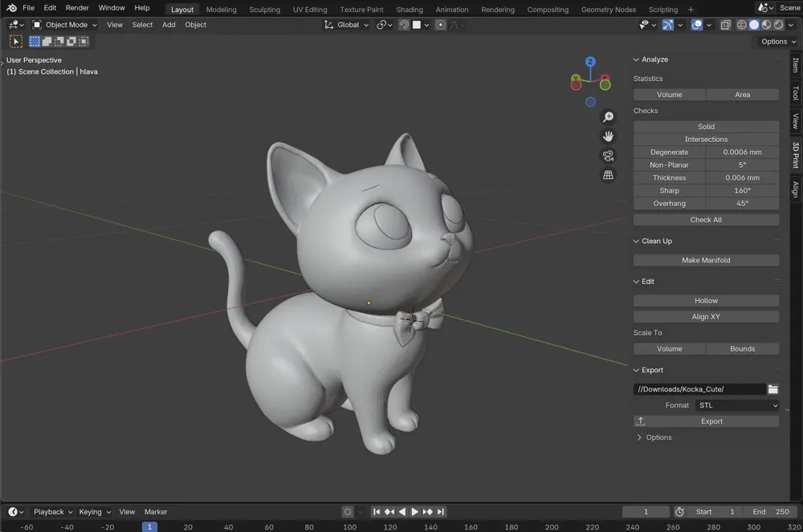Open the Keying dropdown in timeline
The image size is (803, 532).
point(95,512)
